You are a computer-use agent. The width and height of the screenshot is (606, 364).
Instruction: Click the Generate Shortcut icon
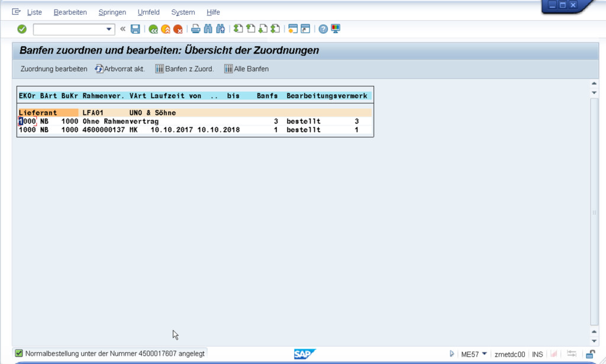305,28
